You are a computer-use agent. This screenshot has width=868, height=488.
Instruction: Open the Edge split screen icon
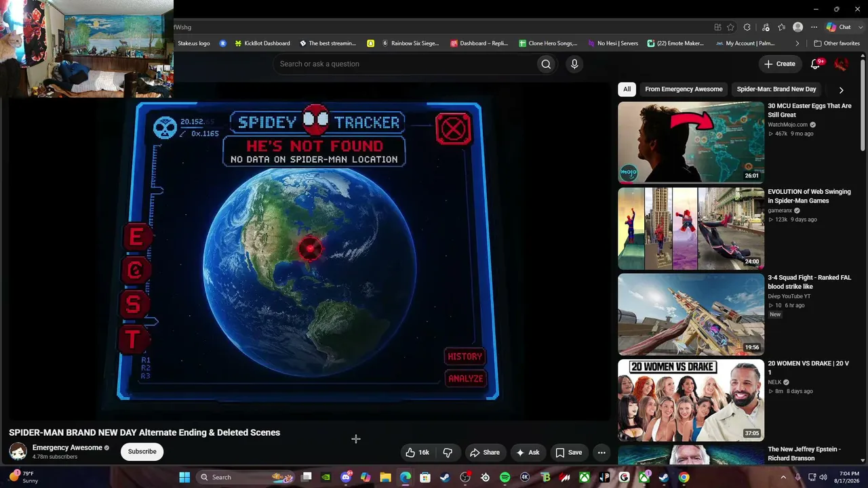point(717,27)
